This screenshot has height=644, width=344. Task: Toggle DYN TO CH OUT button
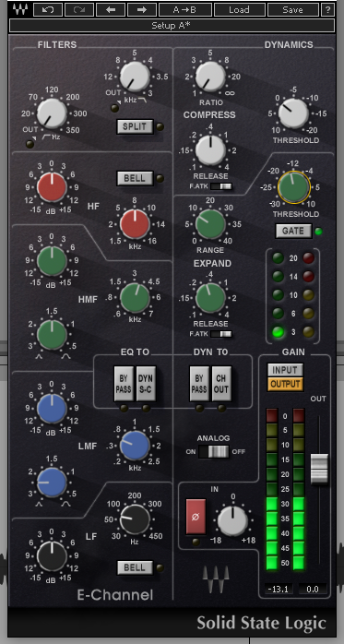(x=221, y=383)
